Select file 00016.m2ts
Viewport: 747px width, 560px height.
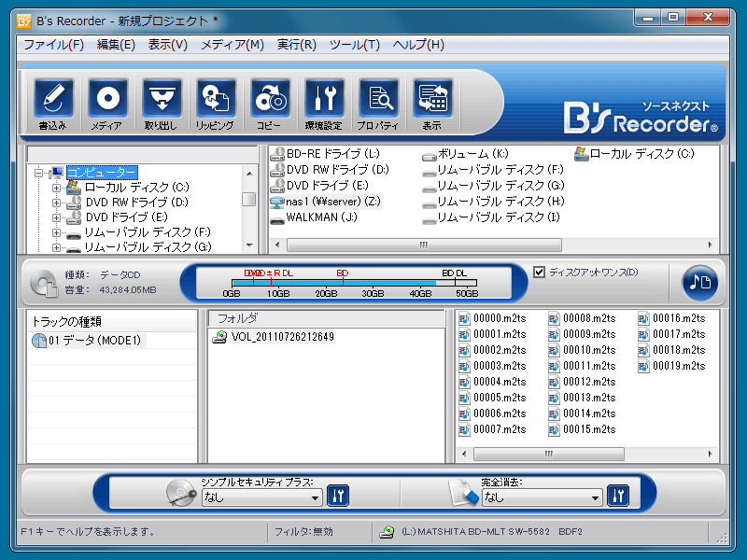[x=671, y=318]
